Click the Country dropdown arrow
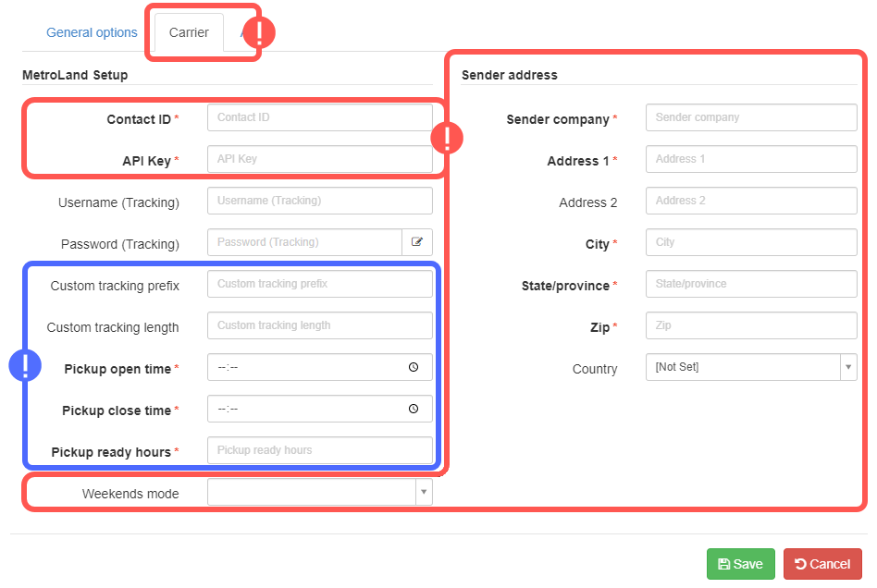This screenshot has height=588, width=877. click(848, 367)
